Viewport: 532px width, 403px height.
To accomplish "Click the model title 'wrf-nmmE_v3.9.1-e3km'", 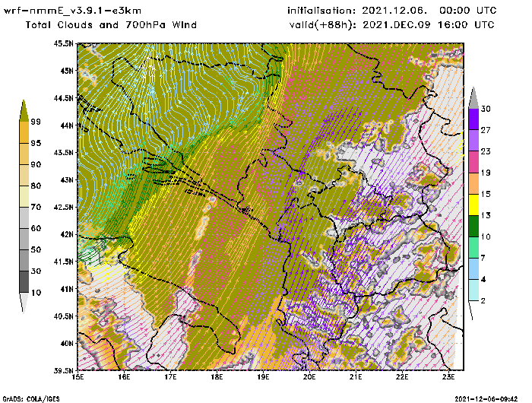I will pyautogui.click(x=72, y=11).
